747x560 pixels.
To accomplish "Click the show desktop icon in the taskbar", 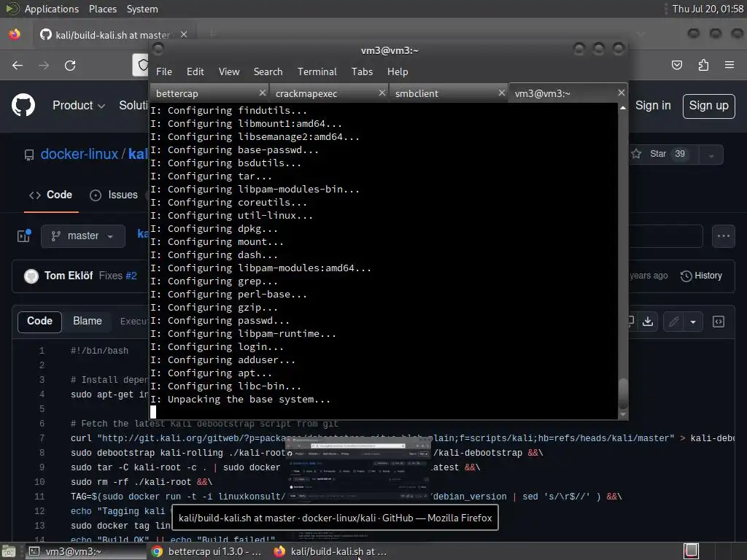I will click(8, 551).
